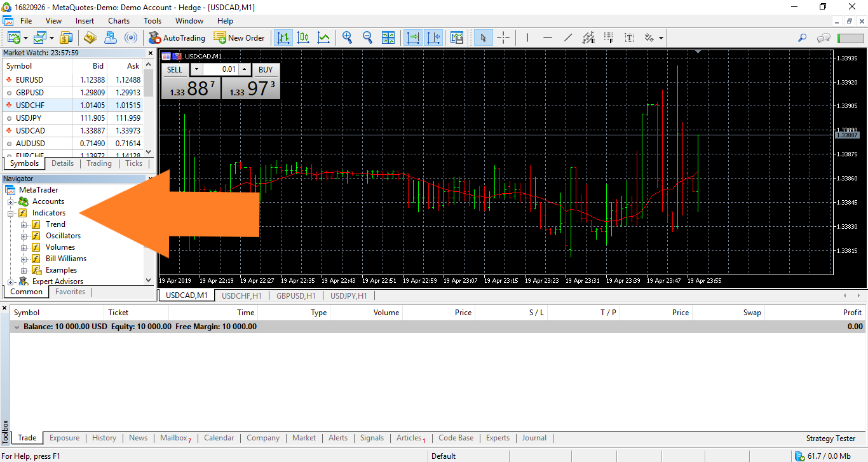The width and height of the screenshot is (868, 462).
Task: Switch chart to line chart mode
Action: click(x=324, y=37)
